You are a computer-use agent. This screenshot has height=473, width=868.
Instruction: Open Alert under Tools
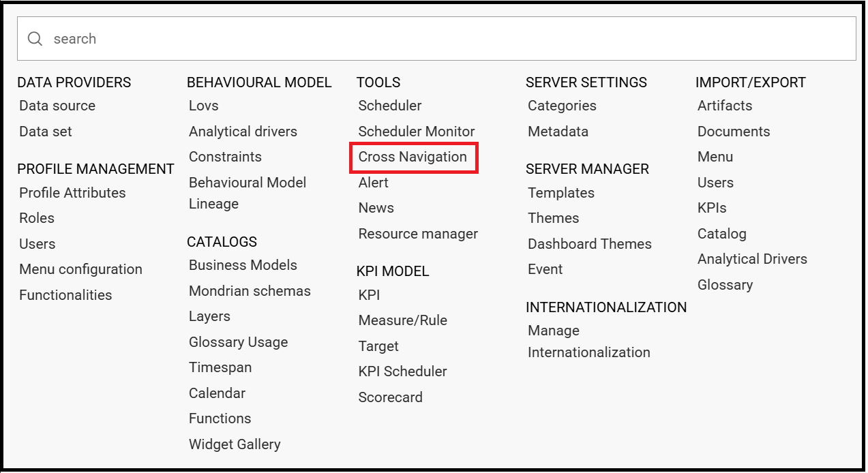click(x=374, y=183)
